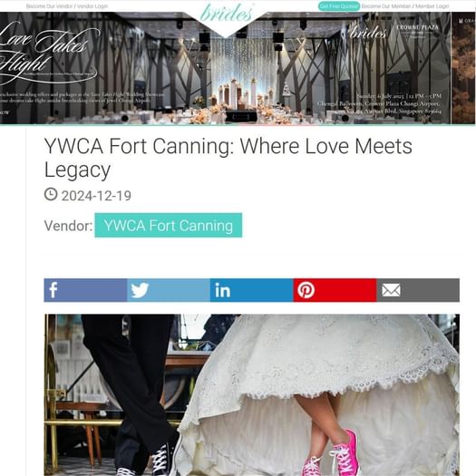Click the next banner slide on right edge

pyautogui.click(x=463, y=68)
